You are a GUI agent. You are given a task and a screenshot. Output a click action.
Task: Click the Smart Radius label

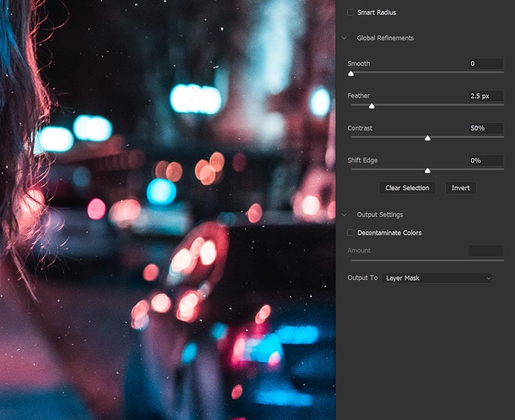tap(376, 13)
